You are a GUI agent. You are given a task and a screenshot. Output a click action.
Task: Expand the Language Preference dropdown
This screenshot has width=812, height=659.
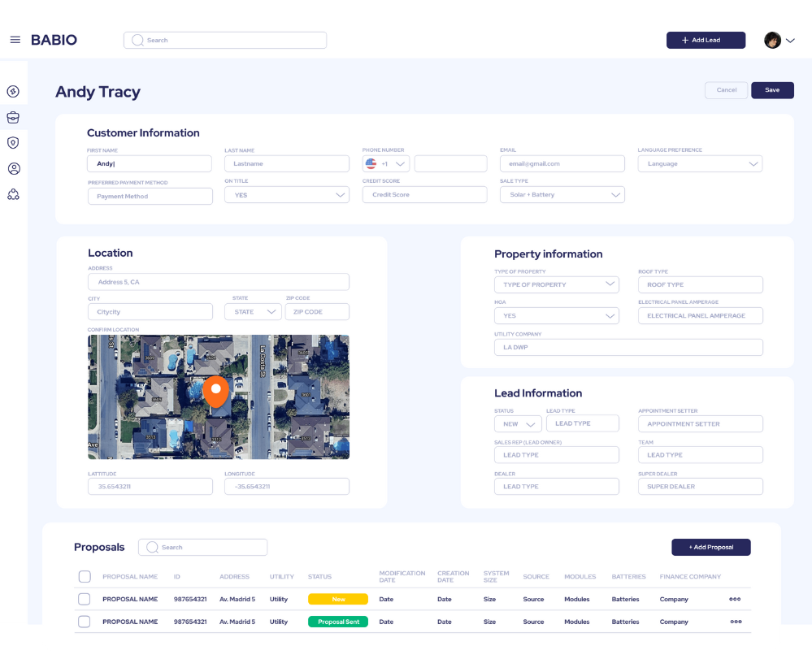pos(700,163)
